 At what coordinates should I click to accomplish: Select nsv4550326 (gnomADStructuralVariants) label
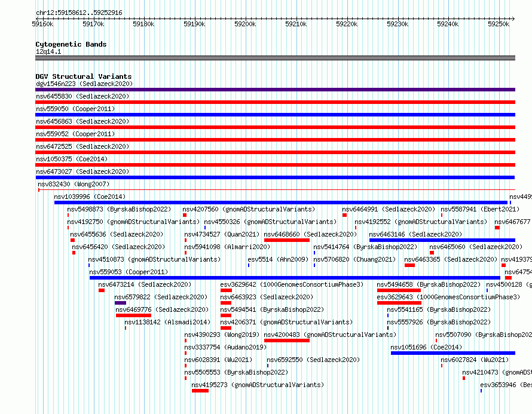tap(270, 222)
